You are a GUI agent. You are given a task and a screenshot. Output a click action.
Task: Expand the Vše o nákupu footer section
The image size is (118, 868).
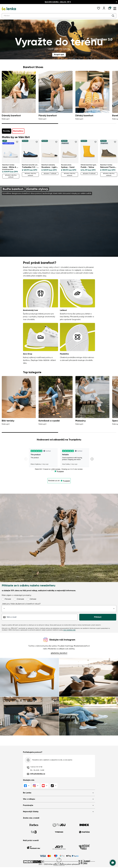click(59, 799)
